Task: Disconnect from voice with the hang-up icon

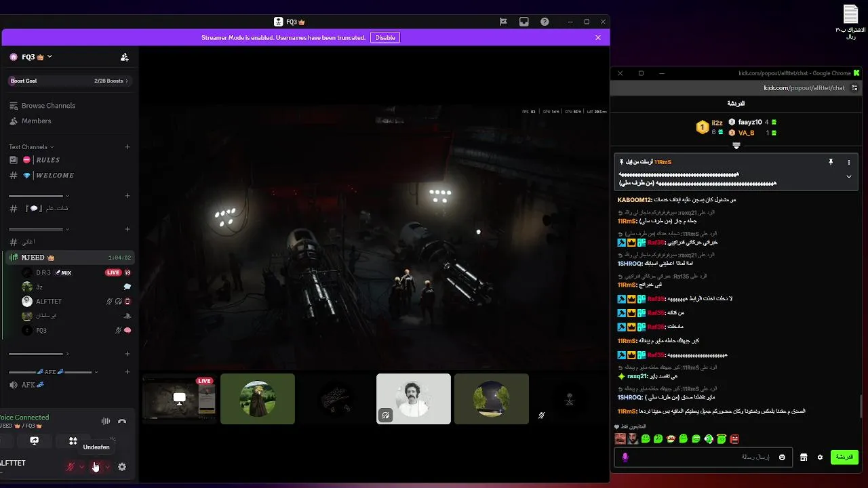Action: (122, 421)
